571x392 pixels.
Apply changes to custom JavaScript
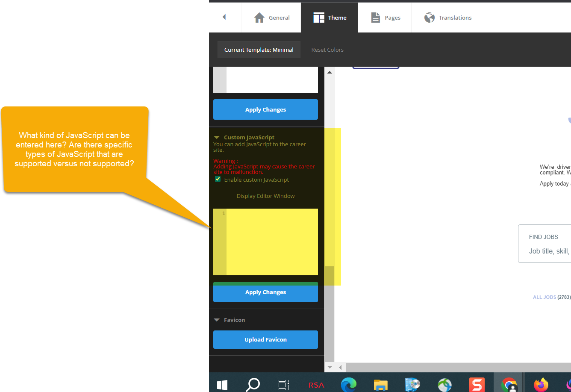265,292
